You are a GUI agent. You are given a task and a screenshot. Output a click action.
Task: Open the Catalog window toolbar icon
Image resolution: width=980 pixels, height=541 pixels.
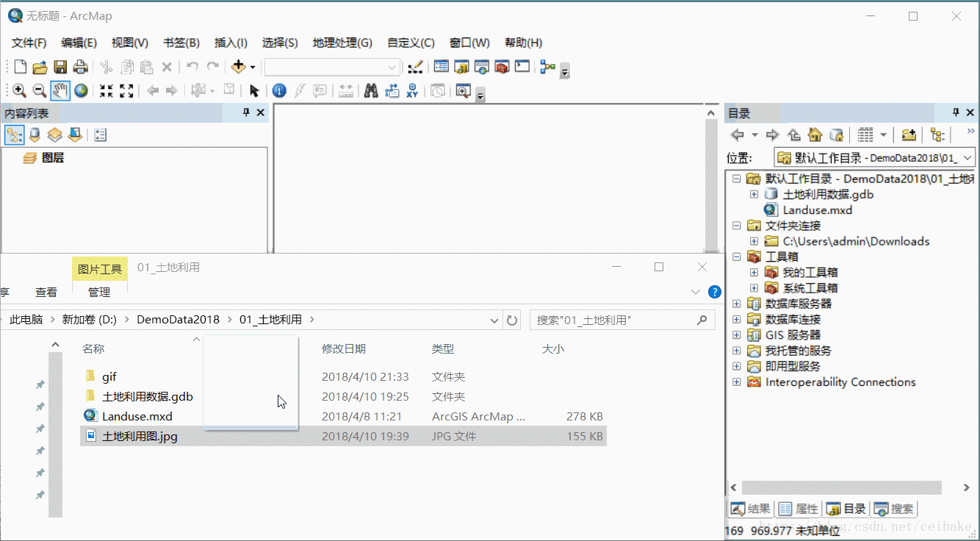pyautogui.click(x=461, y=67)
